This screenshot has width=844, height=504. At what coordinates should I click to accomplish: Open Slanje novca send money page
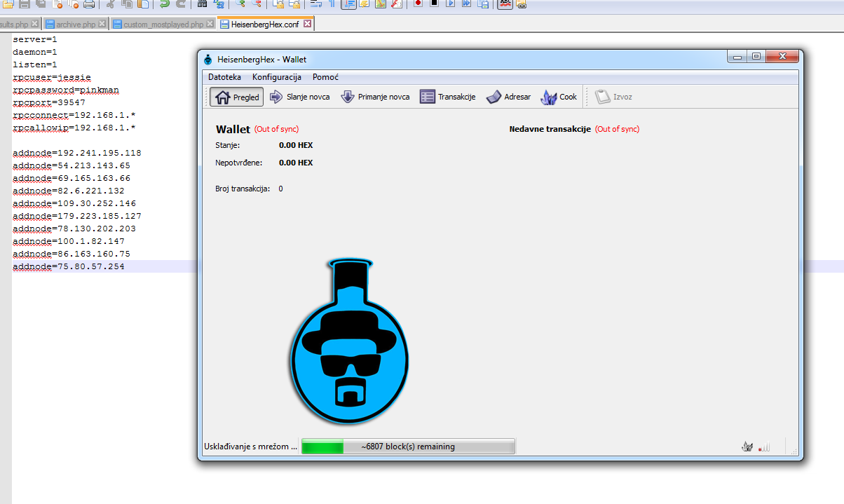(299, 97)
